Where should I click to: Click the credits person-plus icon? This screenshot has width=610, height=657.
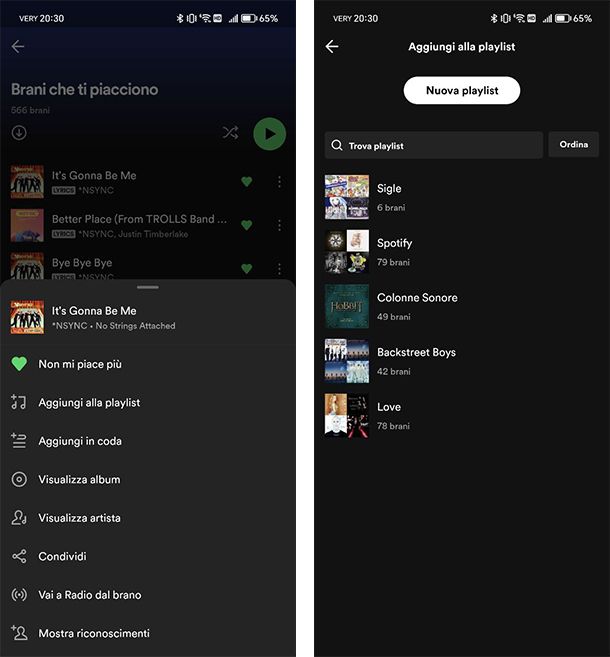(x=19, y=632)
